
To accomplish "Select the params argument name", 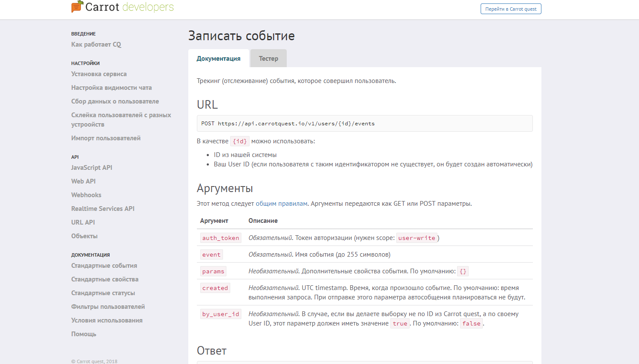I will (x=213, y=271).
